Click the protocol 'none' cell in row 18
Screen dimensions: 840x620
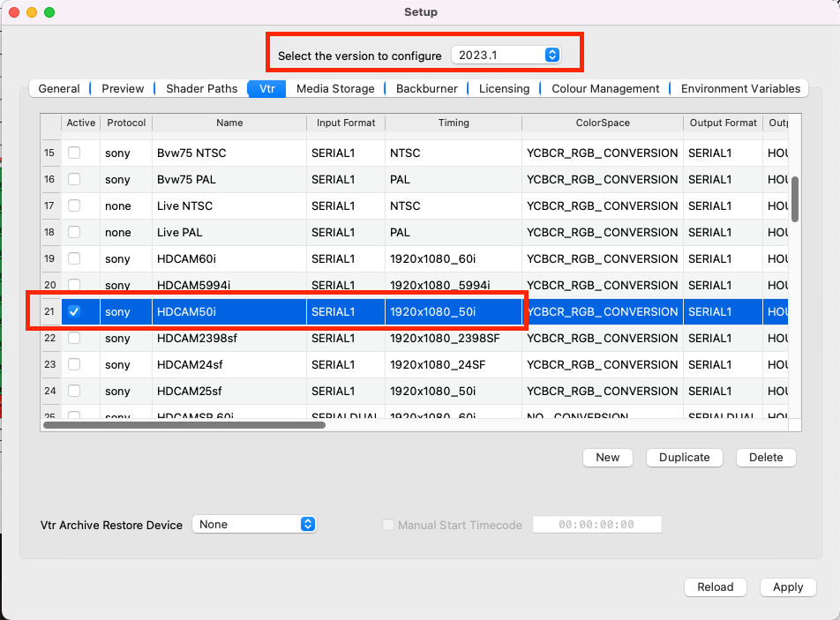126,232
